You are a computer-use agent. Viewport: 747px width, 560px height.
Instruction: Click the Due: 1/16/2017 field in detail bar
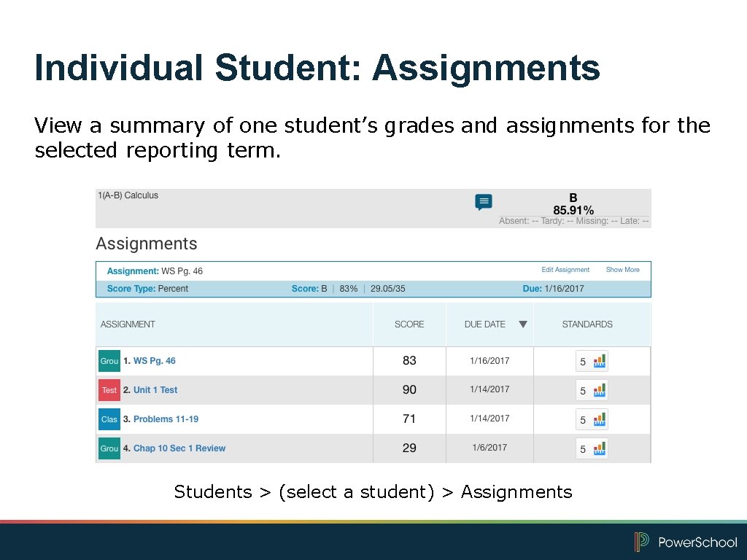pyautogui.click(x=554, y=289)
